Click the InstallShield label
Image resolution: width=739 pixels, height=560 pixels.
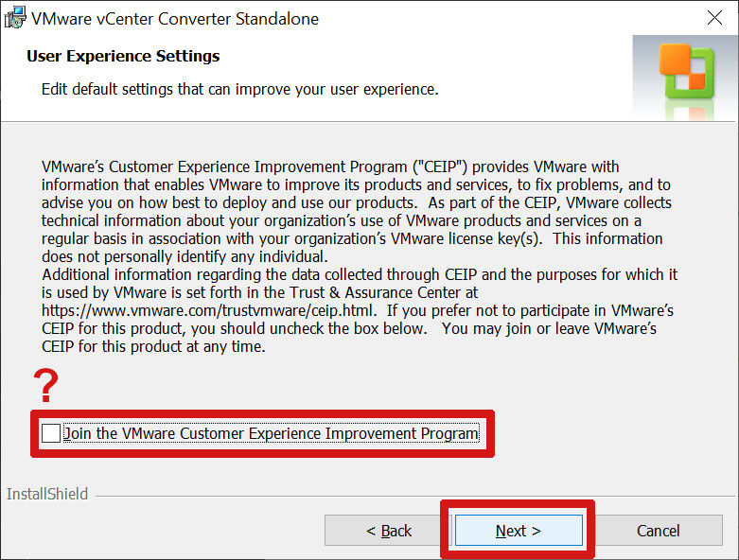coord(47,494)
